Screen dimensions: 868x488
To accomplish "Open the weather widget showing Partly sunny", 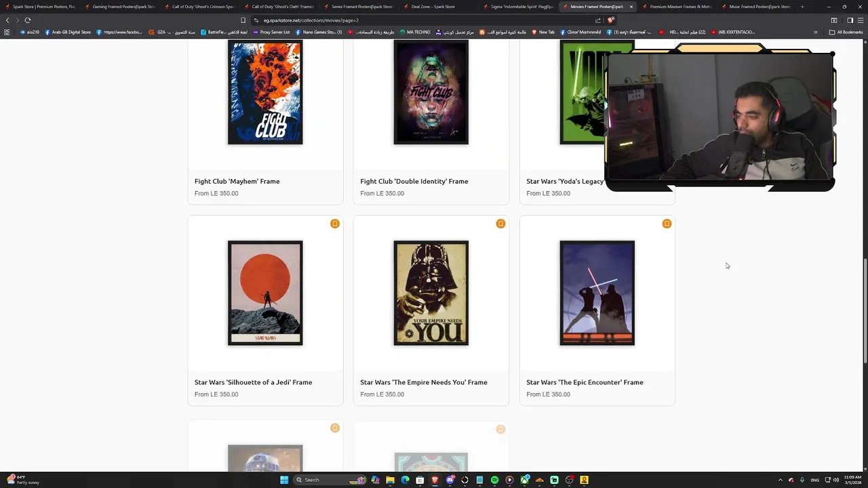I will (24, 480).
